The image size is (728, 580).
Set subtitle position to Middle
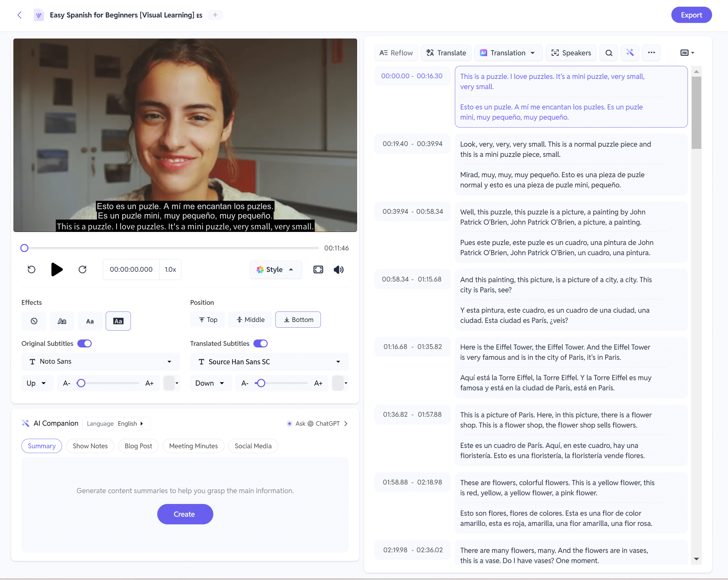250,319
